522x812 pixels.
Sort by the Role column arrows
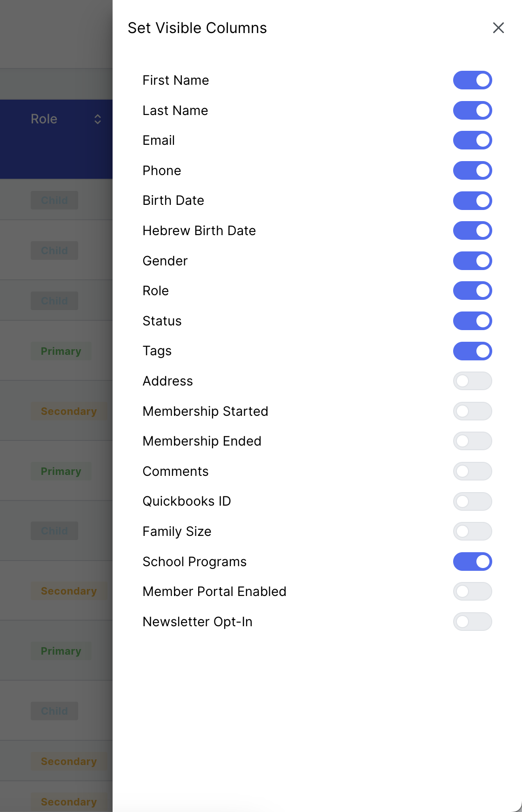[98, 119]
